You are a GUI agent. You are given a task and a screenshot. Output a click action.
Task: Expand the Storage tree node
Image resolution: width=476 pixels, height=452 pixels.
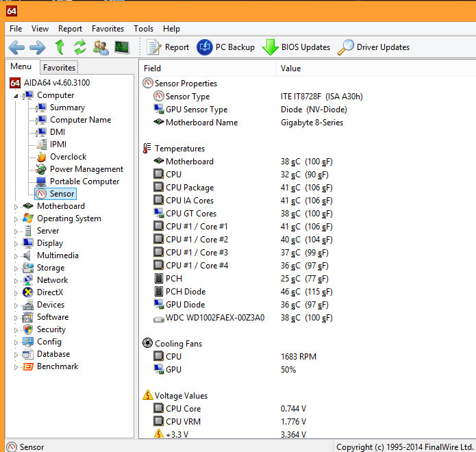click(16, 268)
